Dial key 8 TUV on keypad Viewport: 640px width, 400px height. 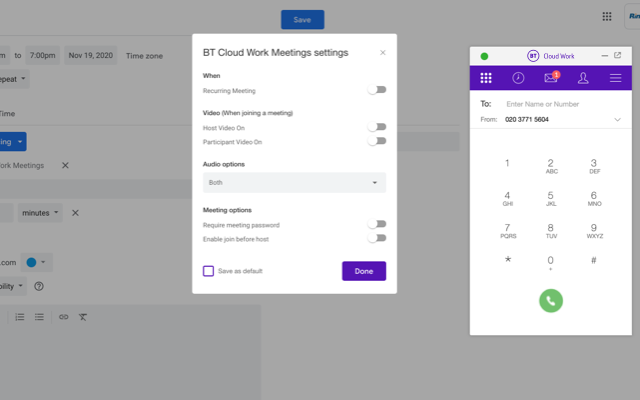coord(551,231)
